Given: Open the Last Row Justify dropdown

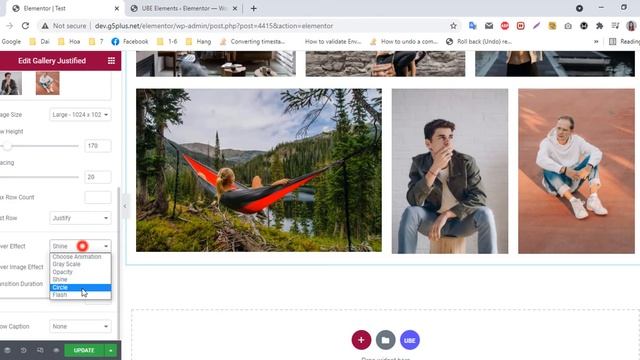Looking at the screenshot, I should [x=80, y=218].
